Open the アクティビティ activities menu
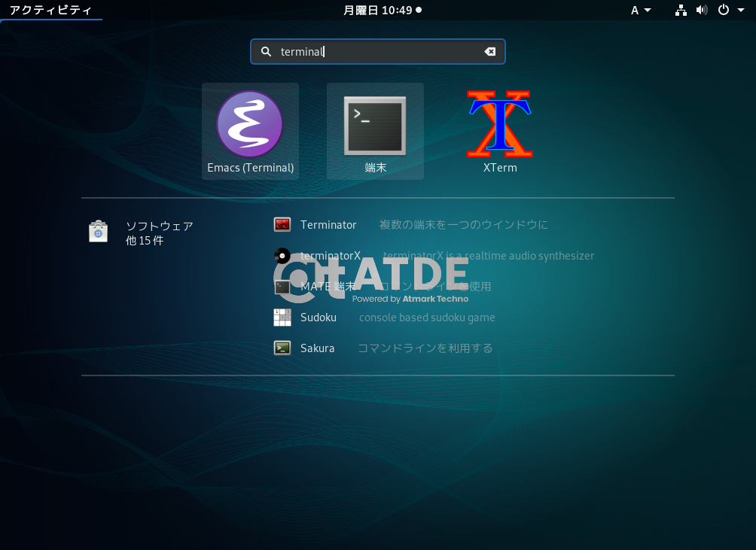This screenshot has height=550, width=756. [50, 10]
